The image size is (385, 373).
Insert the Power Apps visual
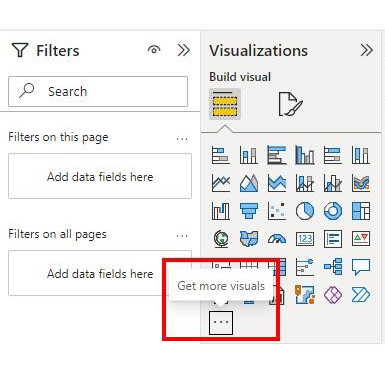333,295
